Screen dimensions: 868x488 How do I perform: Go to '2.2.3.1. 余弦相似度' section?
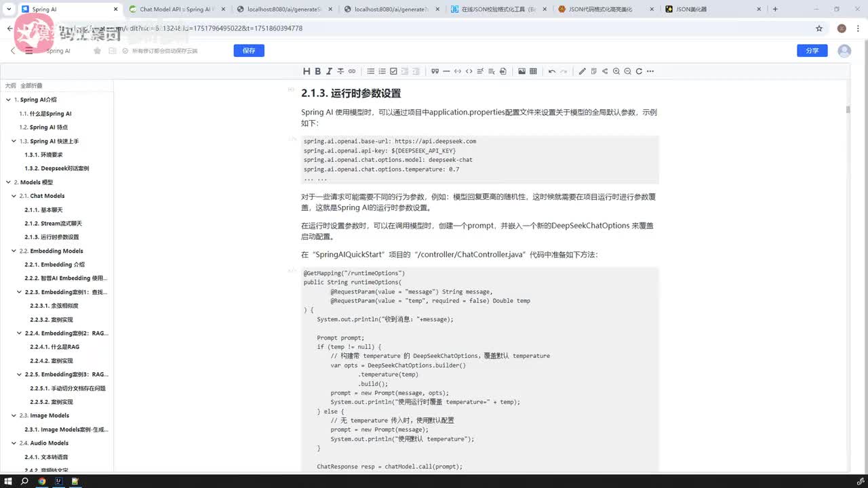(54, 306)
